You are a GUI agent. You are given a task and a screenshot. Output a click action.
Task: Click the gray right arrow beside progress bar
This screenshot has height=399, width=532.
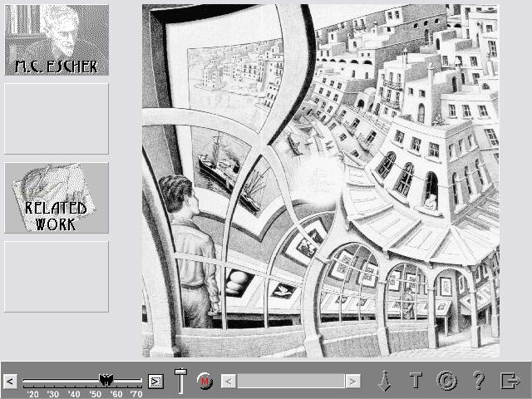click(352, 381)
